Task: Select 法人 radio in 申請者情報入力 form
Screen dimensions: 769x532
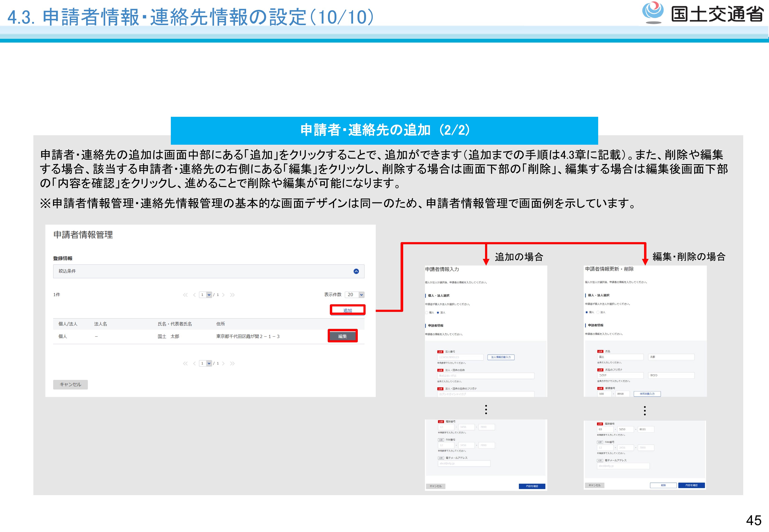Action: [438, 313]
